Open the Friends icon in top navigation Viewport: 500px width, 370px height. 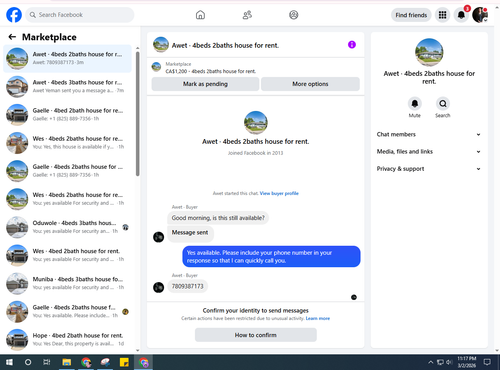[x=247, y=15]
